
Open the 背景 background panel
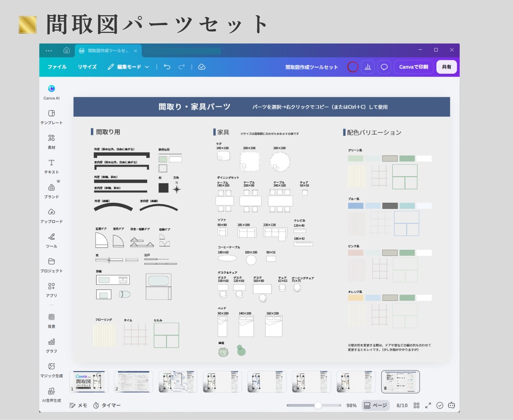pyautogui.click(x=51, y=321)
